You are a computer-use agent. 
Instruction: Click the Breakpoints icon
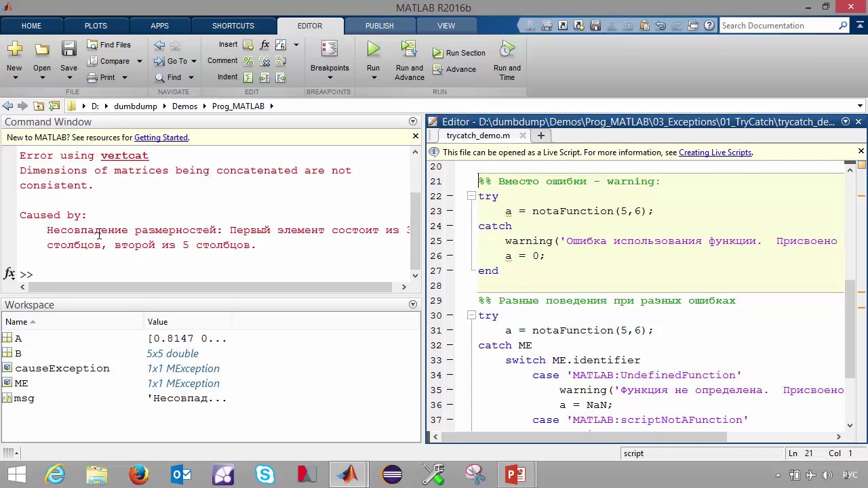click(330, 49)
